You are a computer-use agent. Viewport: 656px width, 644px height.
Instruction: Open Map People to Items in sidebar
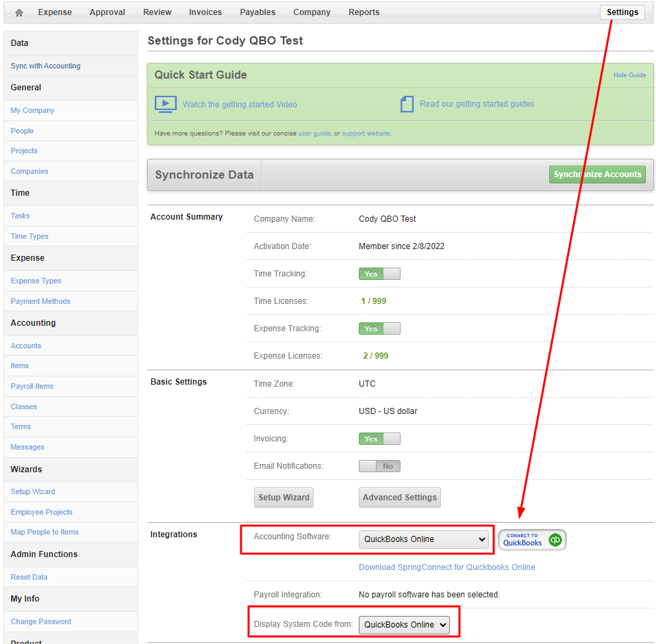pos(45,532)
